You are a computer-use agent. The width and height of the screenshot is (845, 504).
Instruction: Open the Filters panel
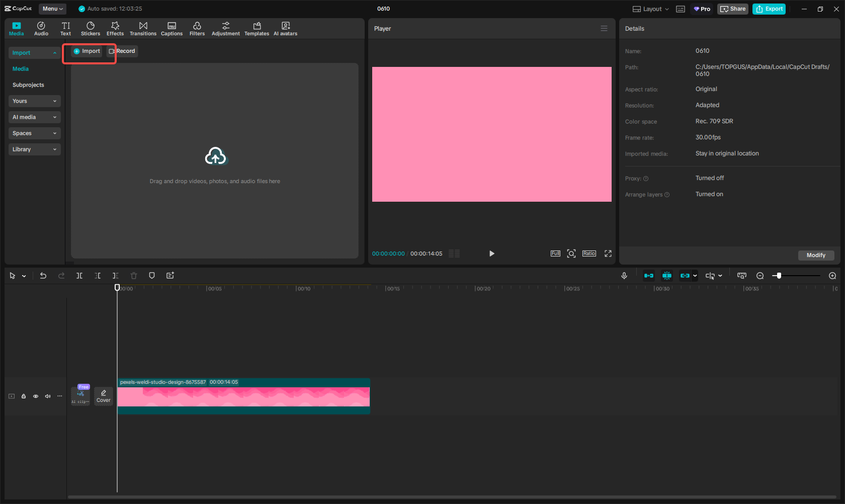[x=197, y=28]
